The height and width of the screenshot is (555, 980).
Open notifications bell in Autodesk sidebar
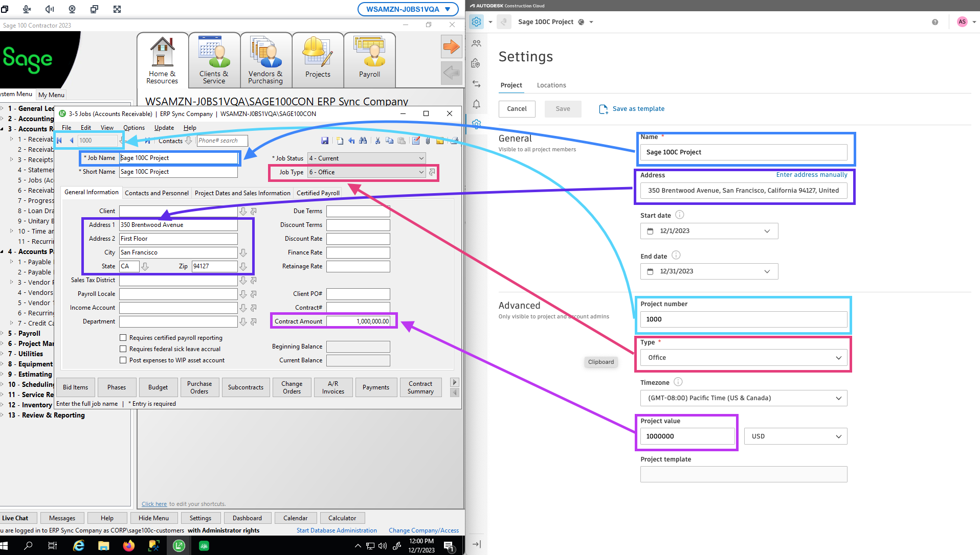(476, 104)
